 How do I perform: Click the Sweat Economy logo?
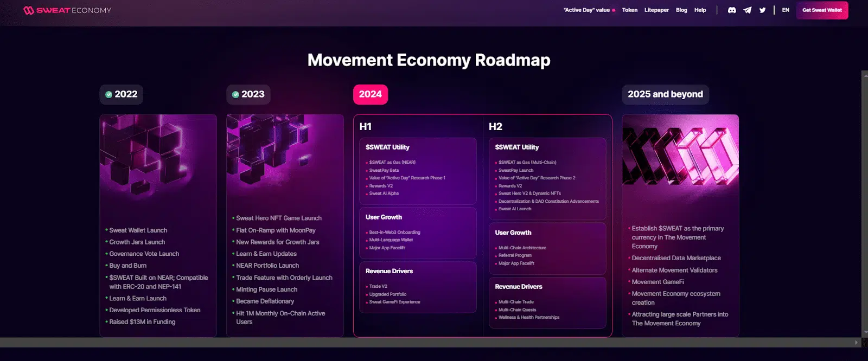click(67, 10)
